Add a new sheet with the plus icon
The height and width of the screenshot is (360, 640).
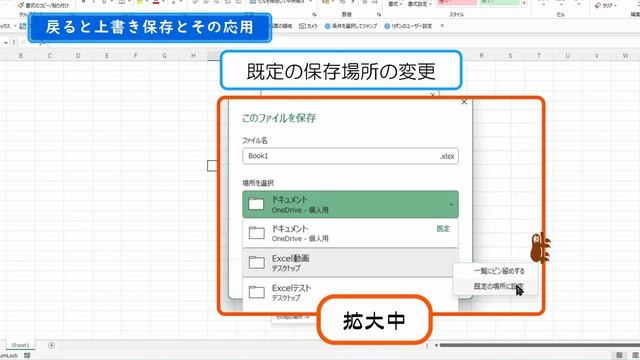click(51, 345)
